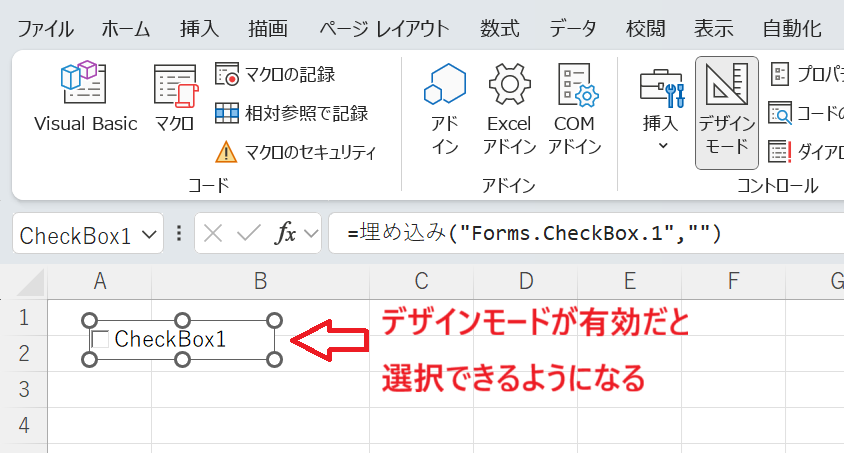Open COM アドイン dialog
This screenshot has width=844, height=453.
(576, 108)
